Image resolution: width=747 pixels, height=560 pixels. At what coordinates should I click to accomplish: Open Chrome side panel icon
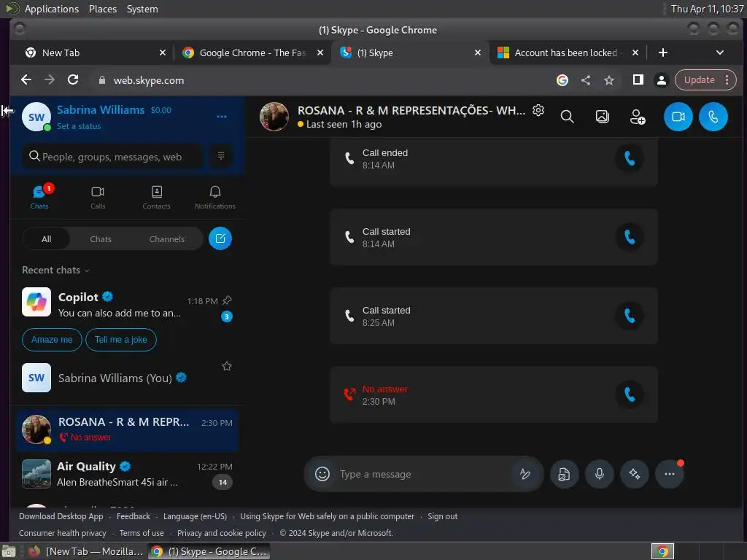[638, 80]
